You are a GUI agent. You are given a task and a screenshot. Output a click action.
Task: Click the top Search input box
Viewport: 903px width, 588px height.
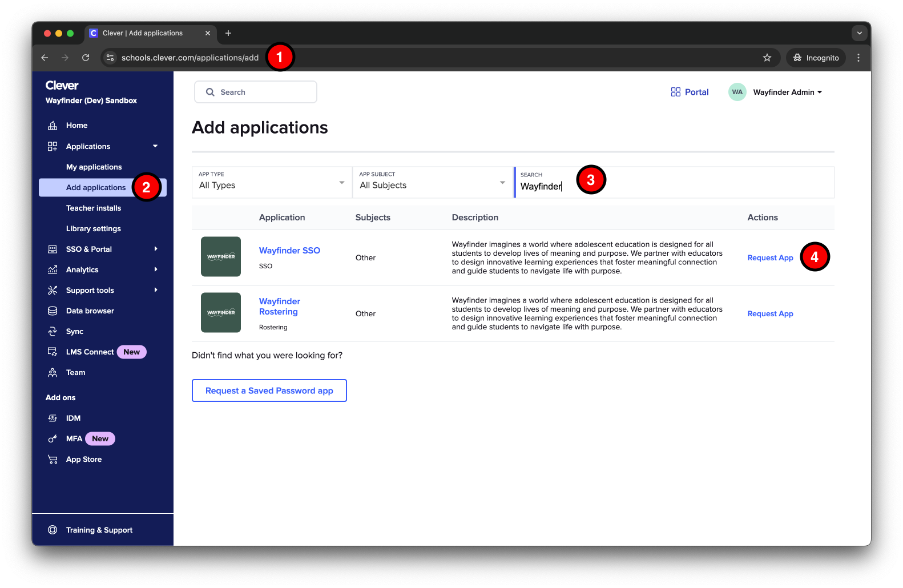tap(256, 92)
